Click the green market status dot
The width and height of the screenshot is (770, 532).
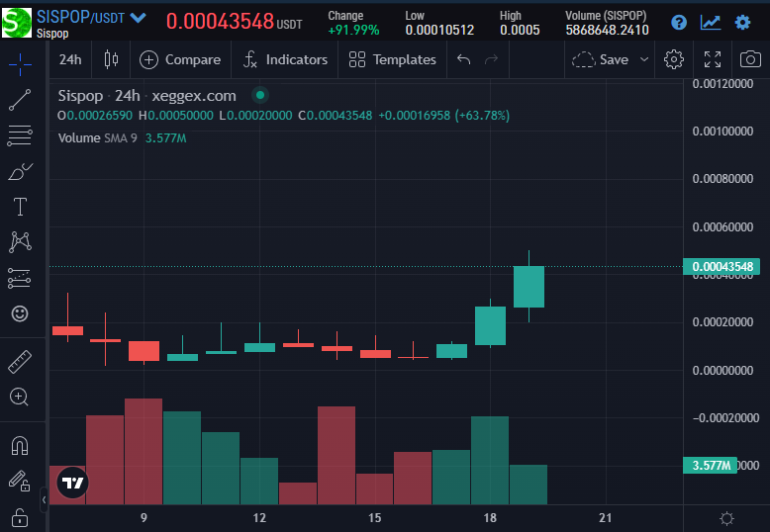tap(260, 95)
